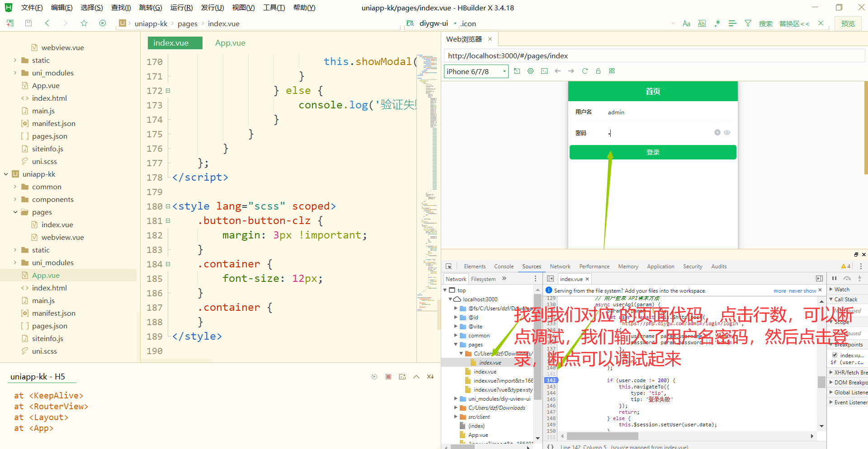This screenshot has width=868, height=449.
Task: Toggle the lock icon in browser toolbar
Action: [x=599, y=71]
